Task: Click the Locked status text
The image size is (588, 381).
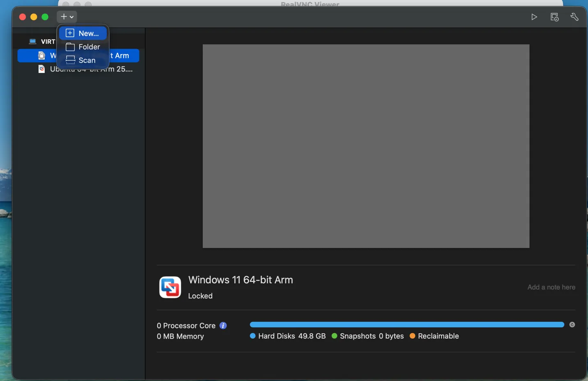Action: (x=200, y=296)
